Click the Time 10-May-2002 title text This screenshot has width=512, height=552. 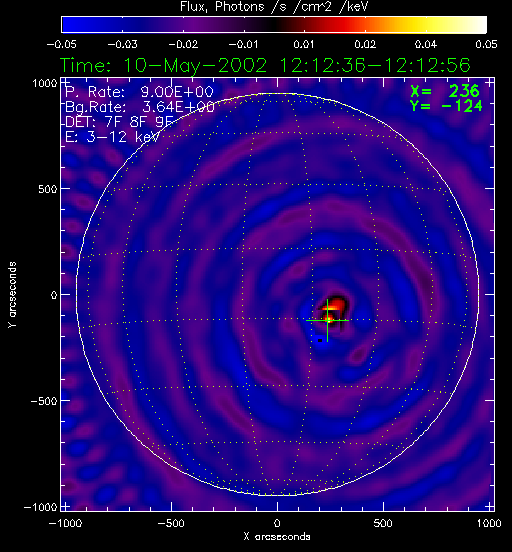tap(265, 65)
